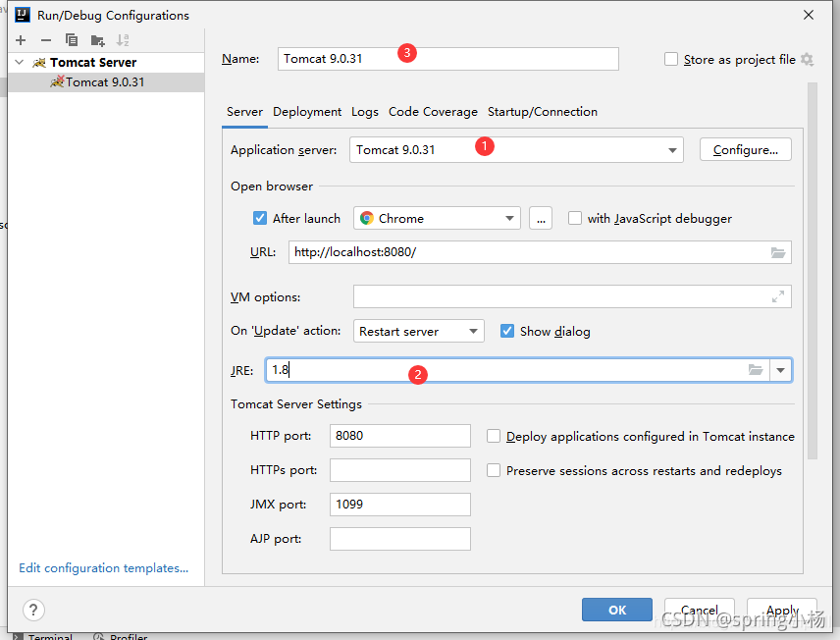
Task: Add a new configuration with plus icon
Action: coord(21,40)
